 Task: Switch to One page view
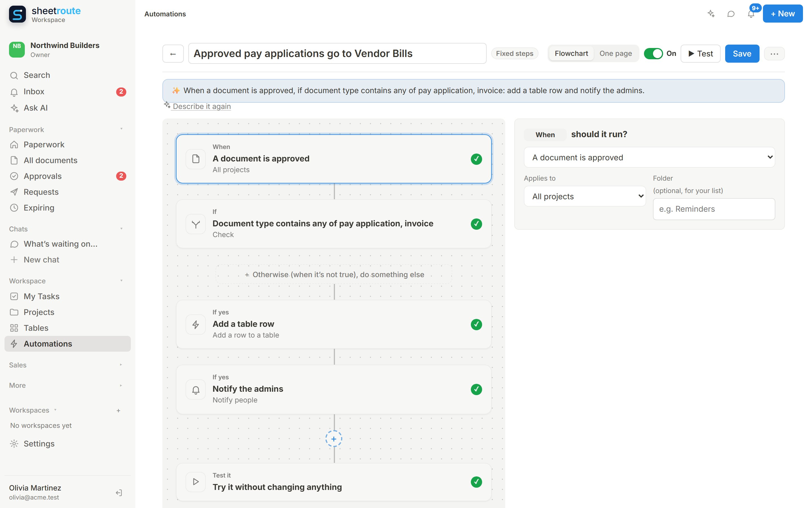(x=616, y=54)
